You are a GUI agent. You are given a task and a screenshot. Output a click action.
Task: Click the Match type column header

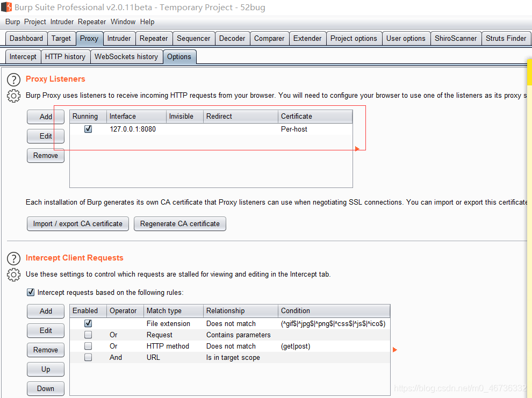click(x=174, y=310)
